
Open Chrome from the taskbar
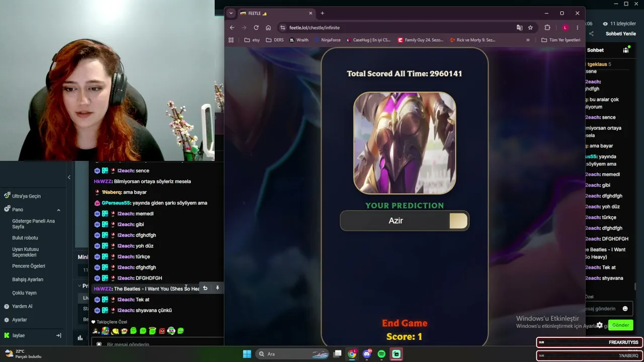(x=352, y=354)
